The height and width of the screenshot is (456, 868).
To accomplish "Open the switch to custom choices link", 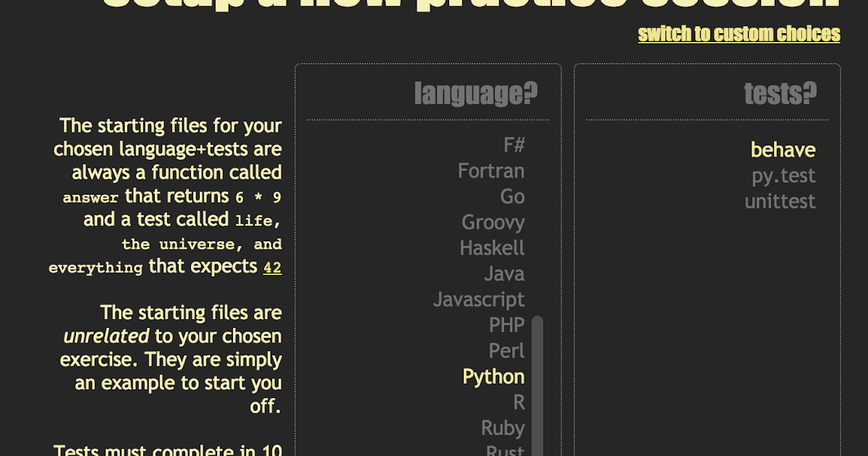I will coord(738,33).
